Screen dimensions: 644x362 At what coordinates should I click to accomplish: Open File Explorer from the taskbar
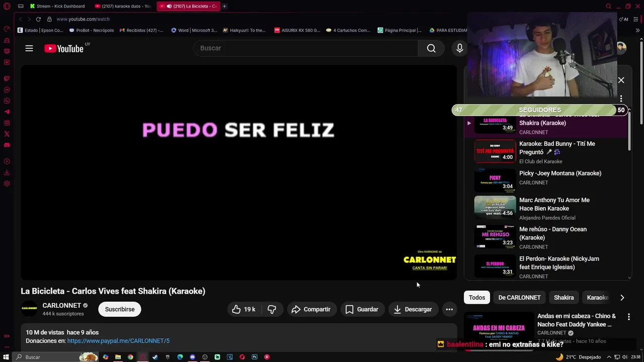(118, 357)
